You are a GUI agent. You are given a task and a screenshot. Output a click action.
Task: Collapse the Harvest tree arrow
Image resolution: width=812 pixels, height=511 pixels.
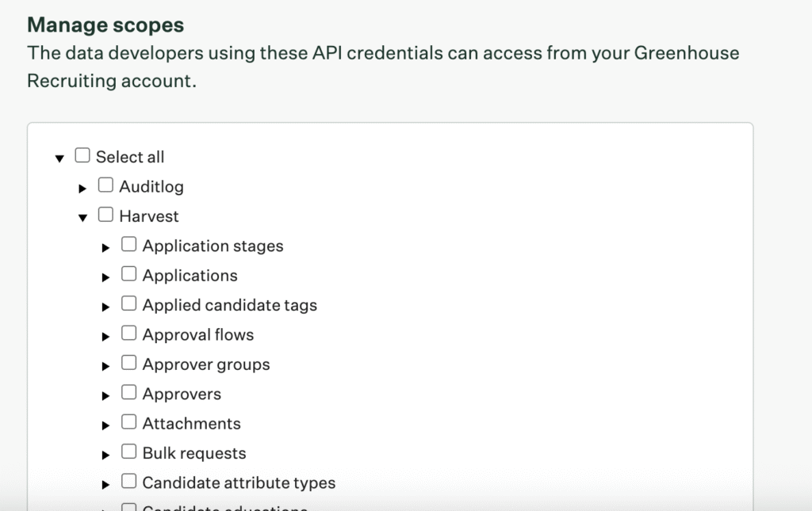coord(82,218)
